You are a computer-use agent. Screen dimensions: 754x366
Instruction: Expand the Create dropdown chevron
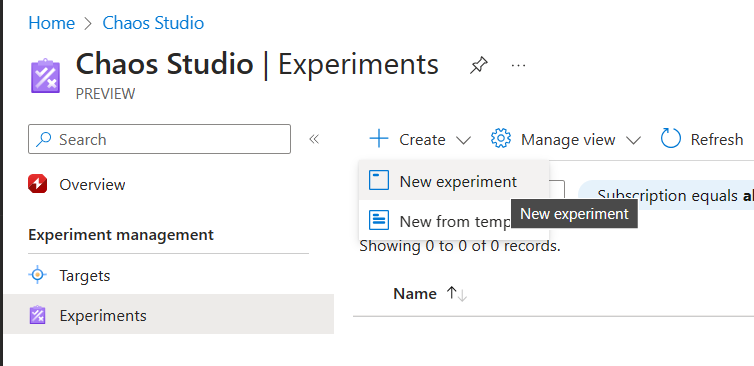[x=463, y=140]
